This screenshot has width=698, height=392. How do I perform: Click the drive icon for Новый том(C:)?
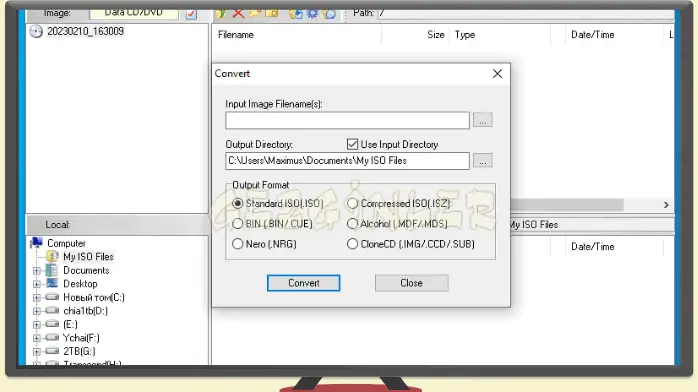tap(52, 297)
